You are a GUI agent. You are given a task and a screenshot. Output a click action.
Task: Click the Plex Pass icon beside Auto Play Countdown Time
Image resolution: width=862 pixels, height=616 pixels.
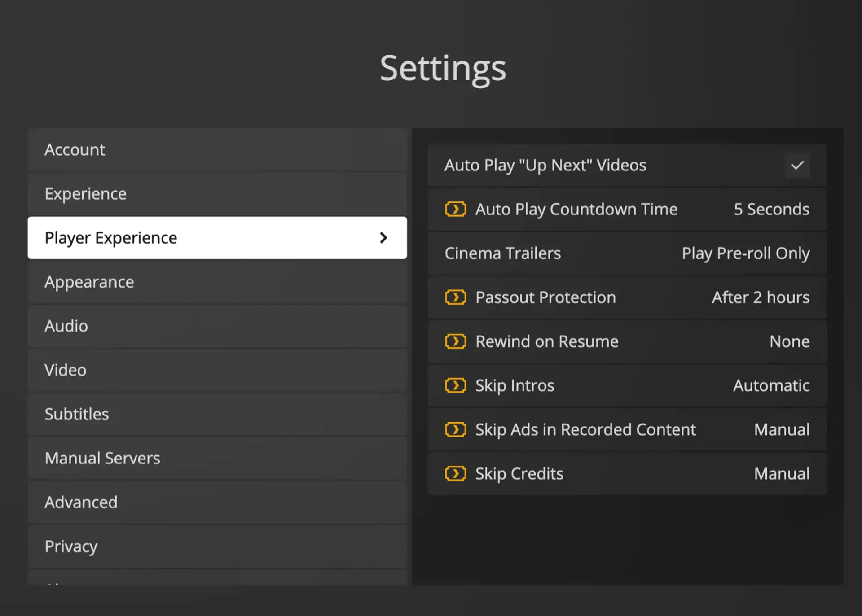(x=456, y=209)
